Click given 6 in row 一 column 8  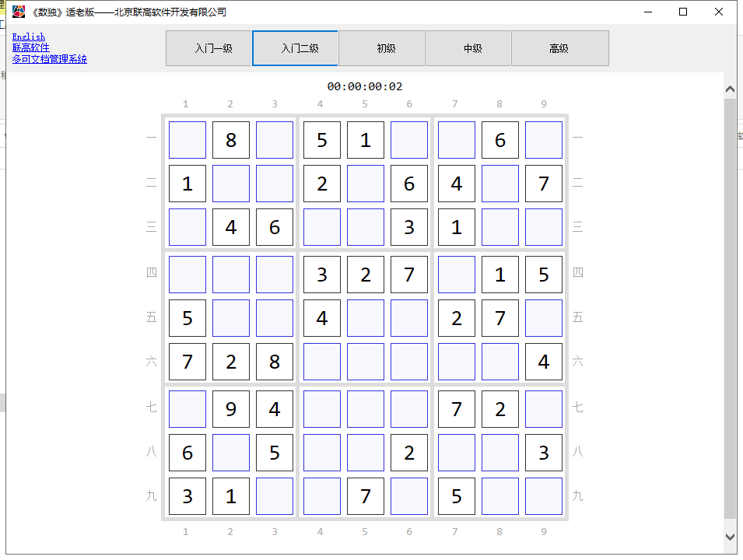click(500, 140)
